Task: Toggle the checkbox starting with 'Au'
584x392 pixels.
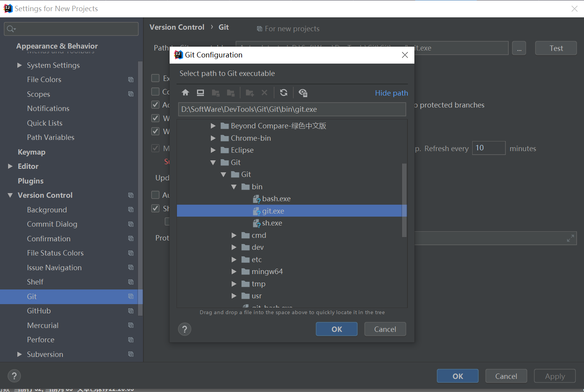Action: pos(155,195)
